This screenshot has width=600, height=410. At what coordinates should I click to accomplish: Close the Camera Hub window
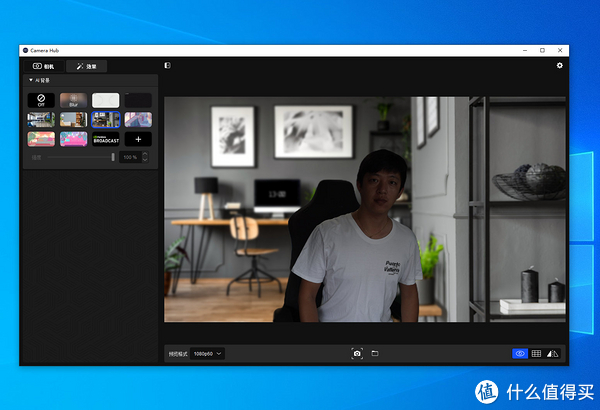[x=560, y=50]
